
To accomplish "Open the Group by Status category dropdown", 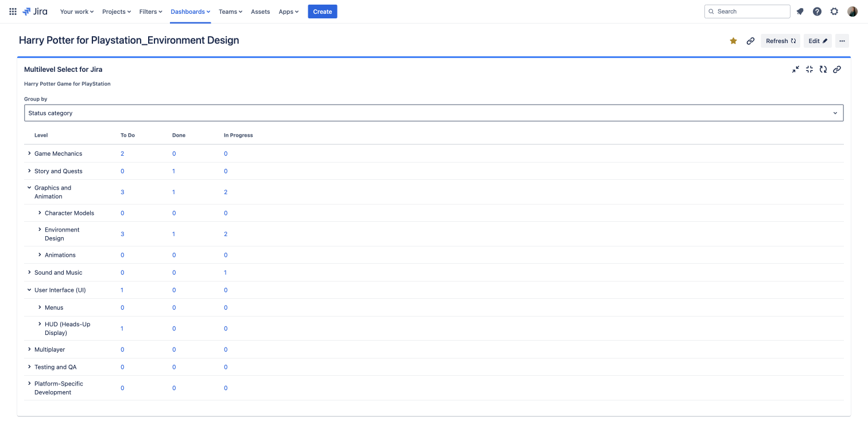I will pos(433,113).
